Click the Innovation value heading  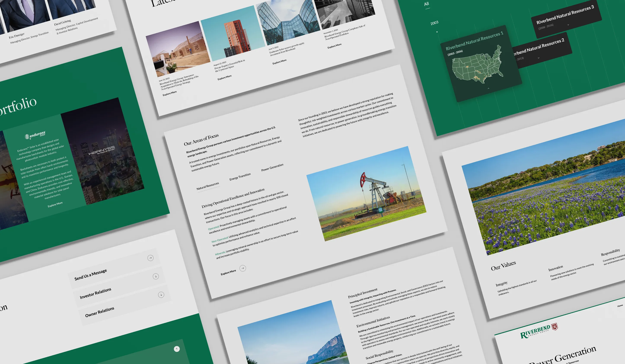click(x=556, y=268)
